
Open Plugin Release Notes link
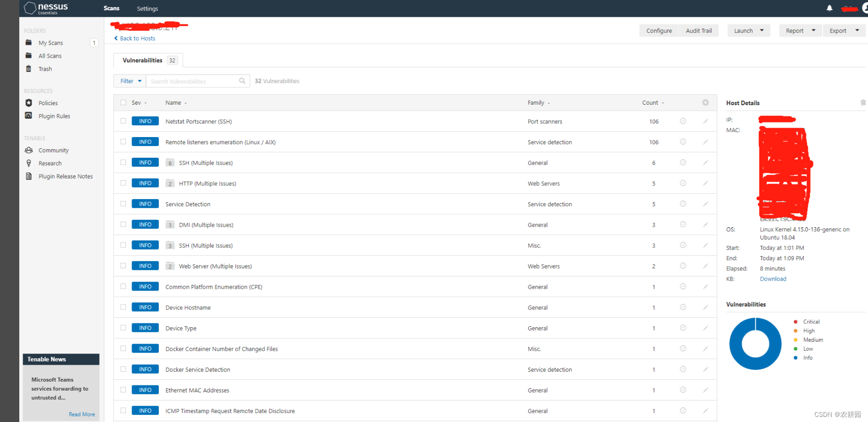65,176
